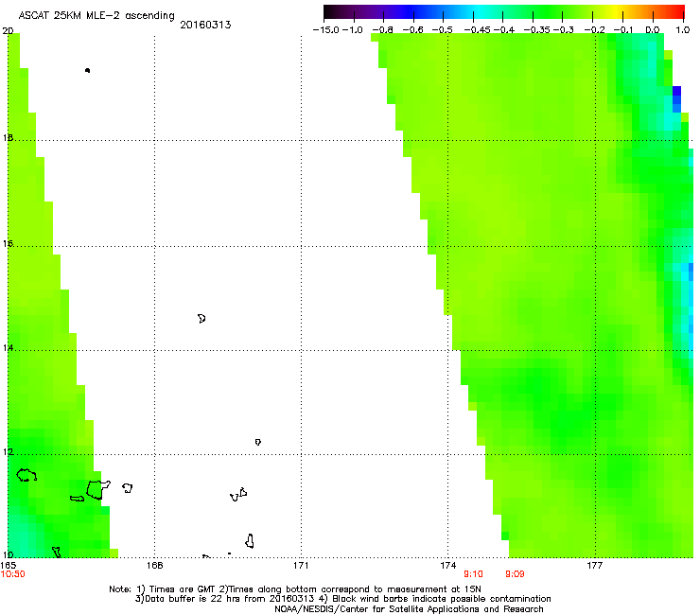Image resolution: width=700 pixels, height=615 pixels.
Task: Click the latitude label 10
Action: tap(8, 554)
